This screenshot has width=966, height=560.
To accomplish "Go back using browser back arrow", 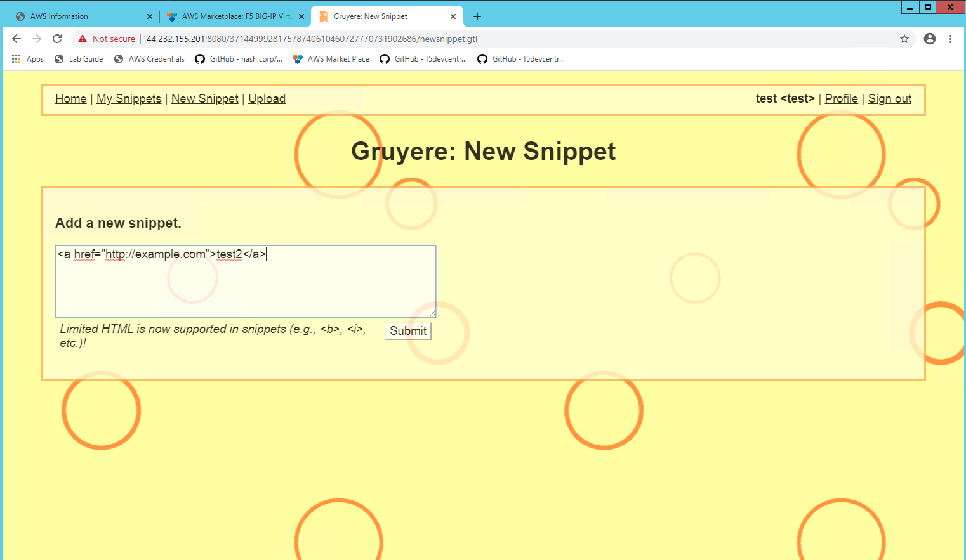I will click(17, 39).
